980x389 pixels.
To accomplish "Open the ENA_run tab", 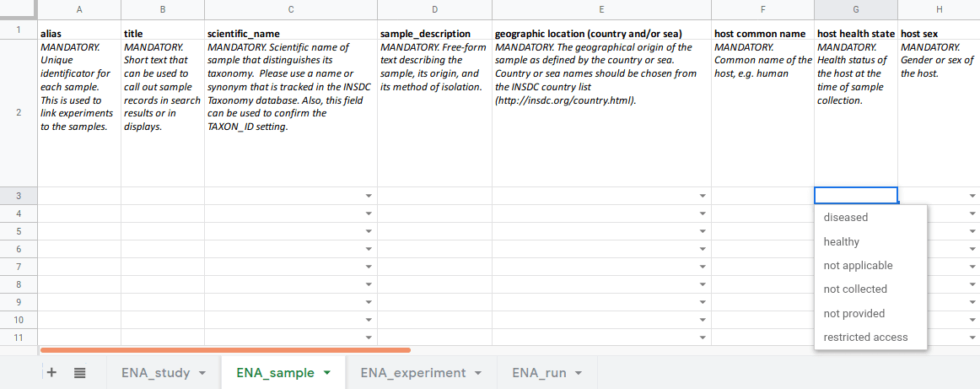I will tap(539, 373).
